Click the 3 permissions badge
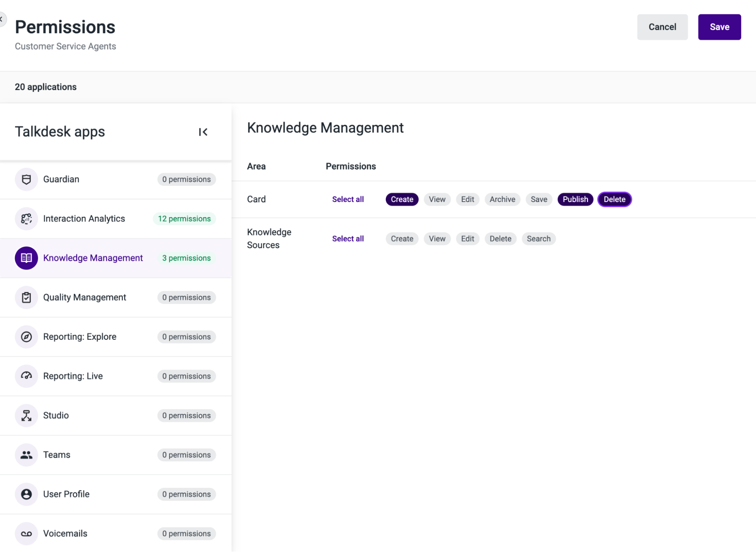Viewport: 756px width, 552px height. (x=186, y=258)
